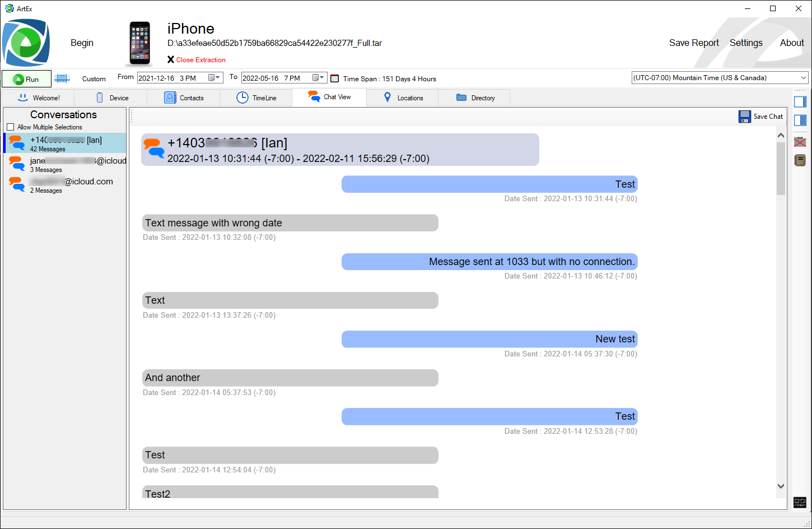Viewport: 812px width, 529px height.
Task: Click the chat view scrollbar thumb
Action: [781, 168]
